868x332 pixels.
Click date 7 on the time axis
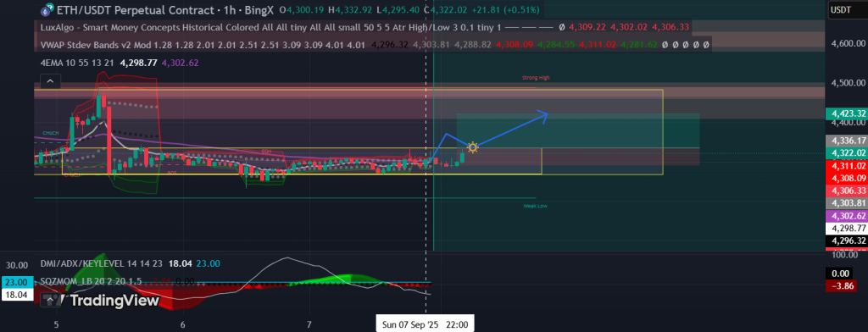click(x=309, y=324)
